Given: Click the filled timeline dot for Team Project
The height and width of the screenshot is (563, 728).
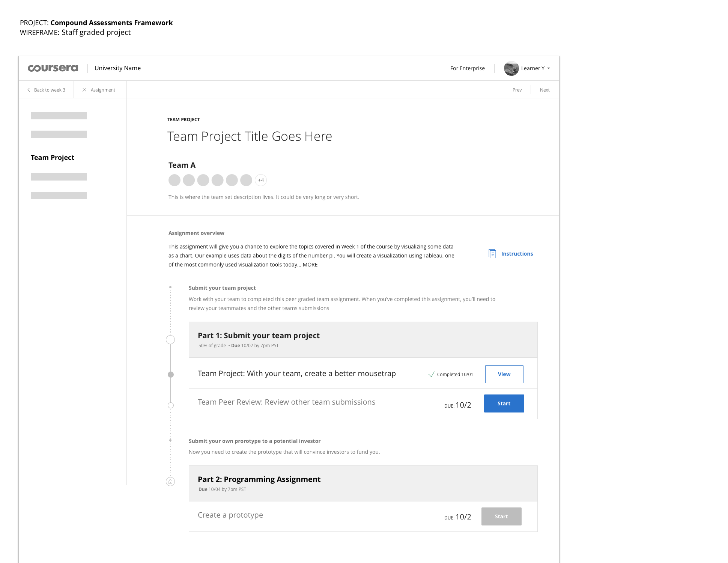Looking at the screenshot, I should 171,375.
